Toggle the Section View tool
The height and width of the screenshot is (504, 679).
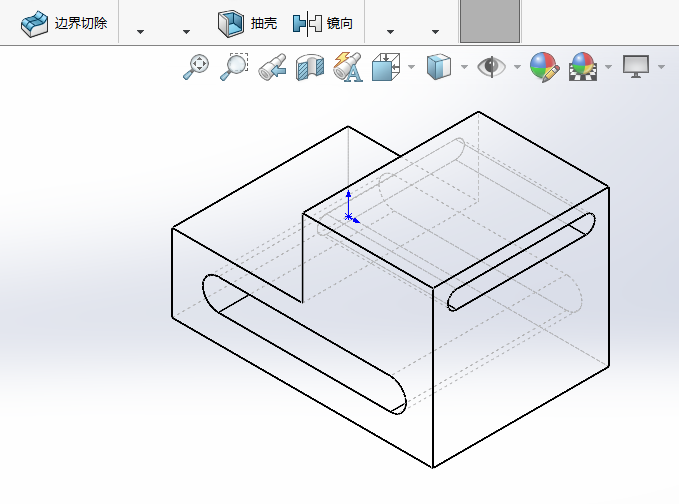pos(309,67)
